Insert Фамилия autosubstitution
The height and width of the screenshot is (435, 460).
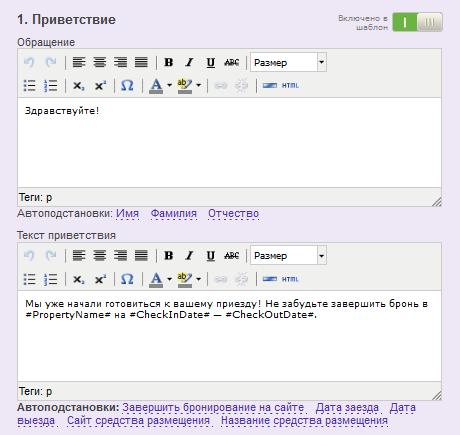(174, 213)
